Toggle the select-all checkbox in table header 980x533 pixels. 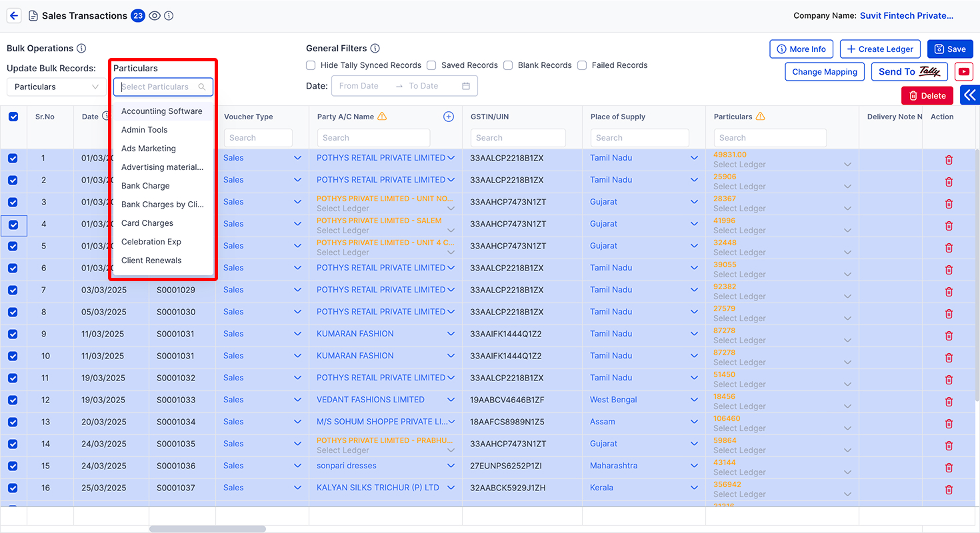pyautogui.click(x=13, y=117)
